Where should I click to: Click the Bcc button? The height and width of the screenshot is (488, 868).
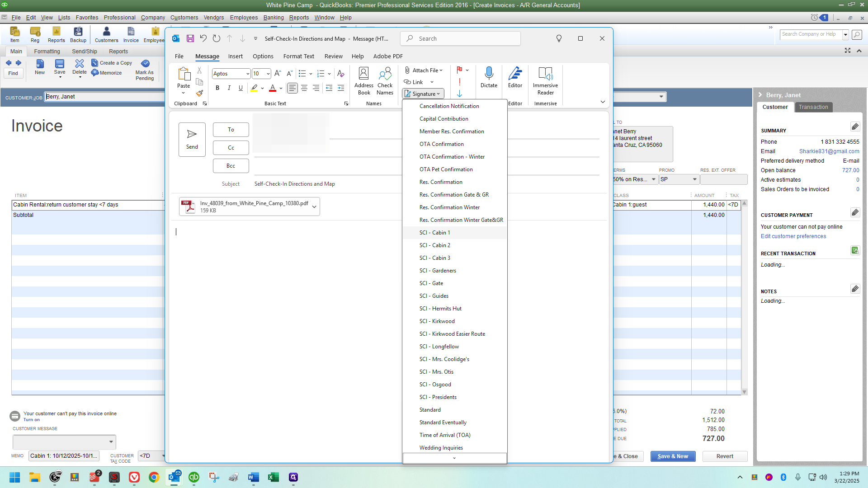point(231,166)
